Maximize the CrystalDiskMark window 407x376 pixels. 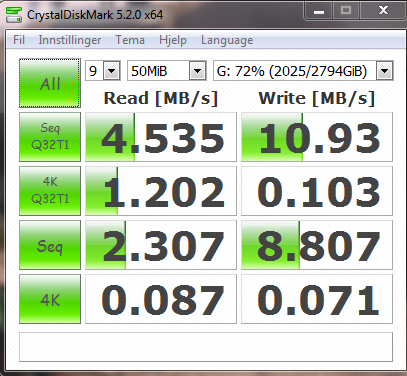(x=346, y=11)
